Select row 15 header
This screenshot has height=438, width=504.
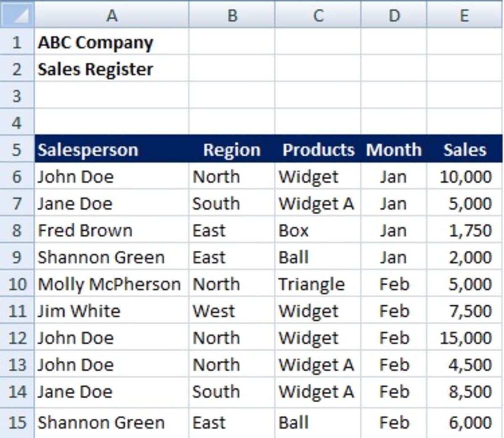(x=17, y=422)
